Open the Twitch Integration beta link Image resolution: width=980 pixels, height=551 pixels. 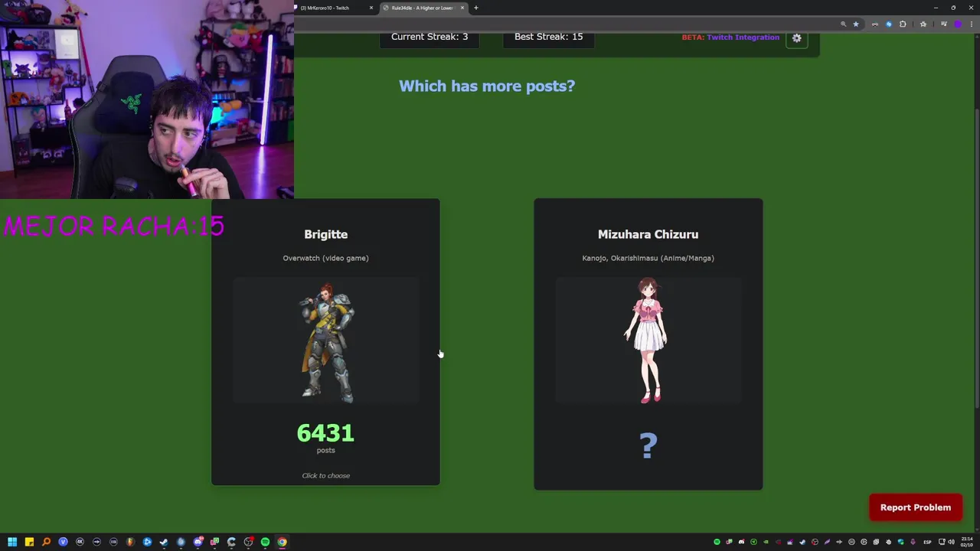tap(743, 37)
